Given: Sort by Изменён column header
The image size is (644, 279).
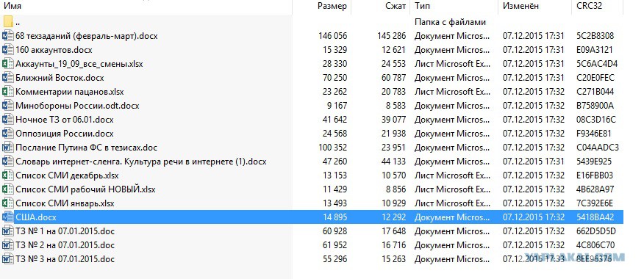Looking at the screenshot, I should pos(520,6).
